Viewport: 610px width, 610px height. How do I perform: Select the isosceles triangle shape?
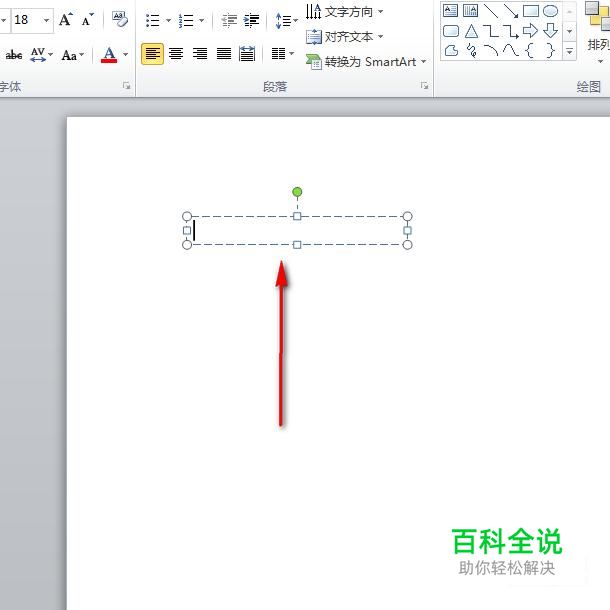471,31
